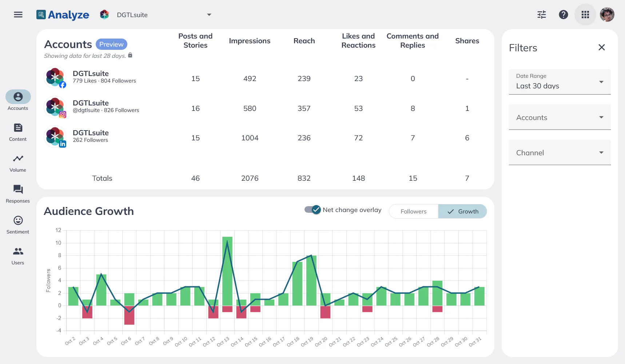
Task: Close the Filters panel
Action: coord(601,47)
